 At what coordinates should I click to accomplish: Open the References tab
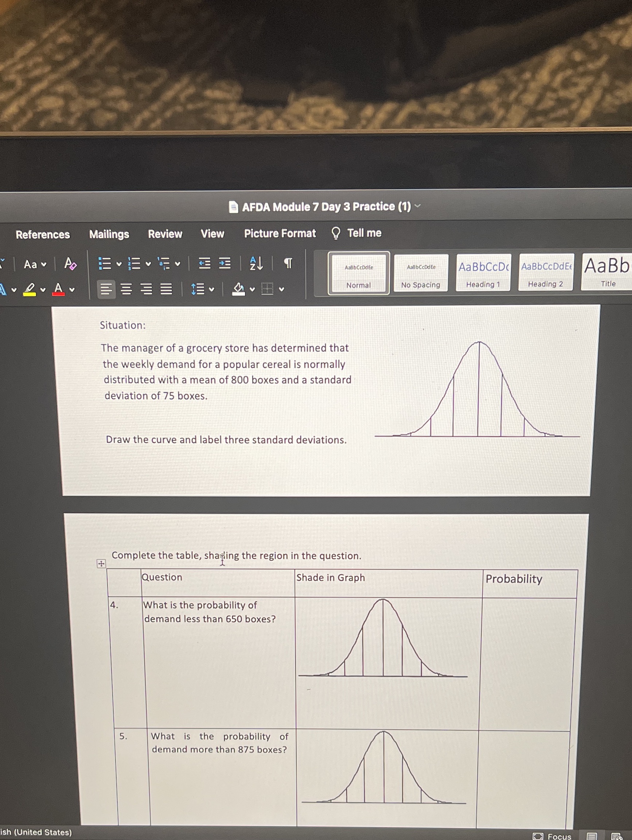pyautogui.click(x=43, y=235)
